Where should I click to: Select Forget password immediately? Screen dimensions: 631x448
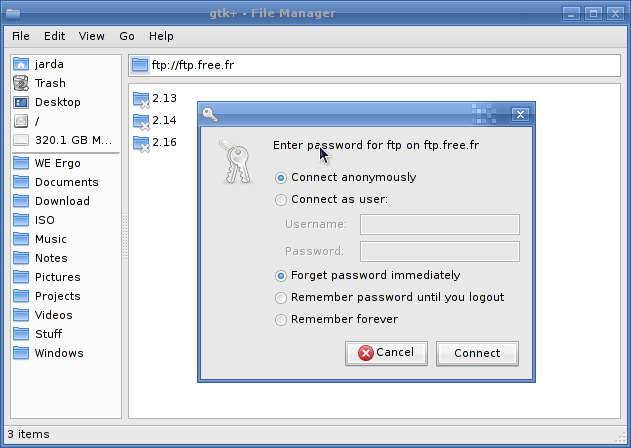281,276
